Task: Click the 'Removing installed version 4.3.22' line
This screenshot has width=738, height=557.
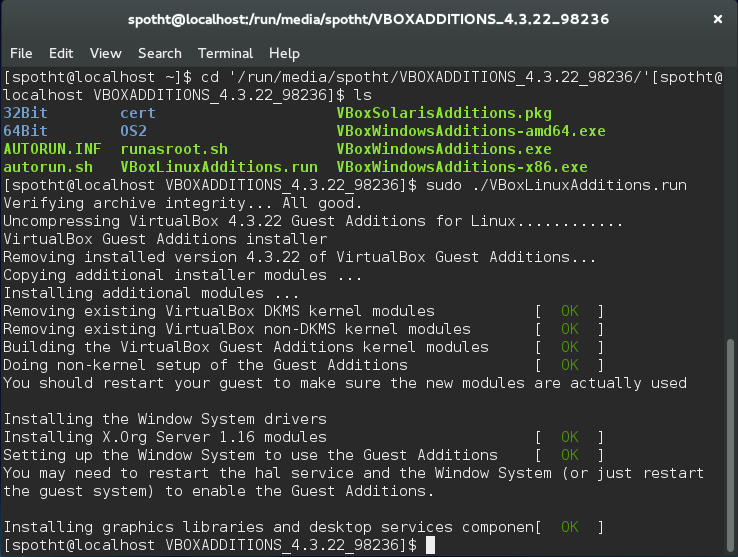Action: pos(299,257)
